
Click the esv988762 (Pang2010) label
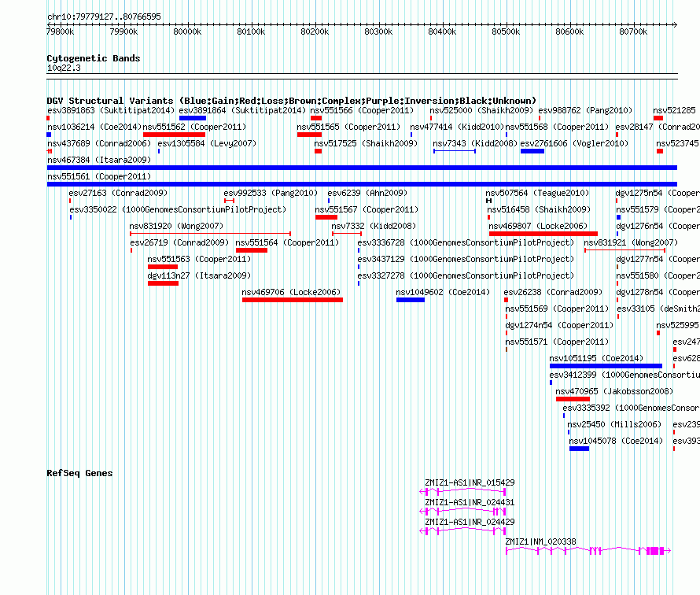coord(585,110)
